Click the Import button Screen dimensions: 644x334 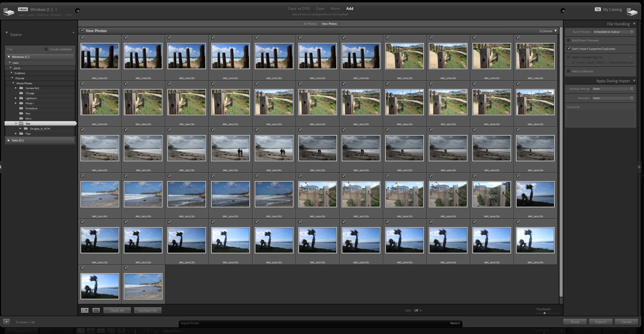click(x=600, y=322)
